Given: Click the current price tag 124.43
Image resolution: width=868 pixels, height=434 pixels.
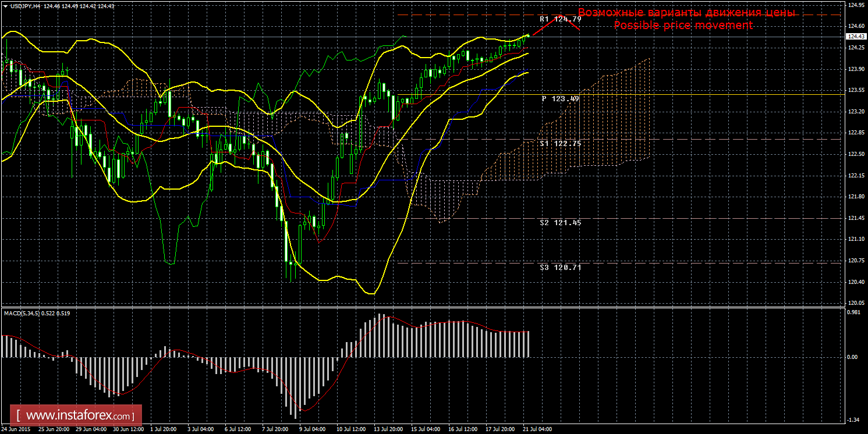Looking at the screenshot, I should pos(856,37).
